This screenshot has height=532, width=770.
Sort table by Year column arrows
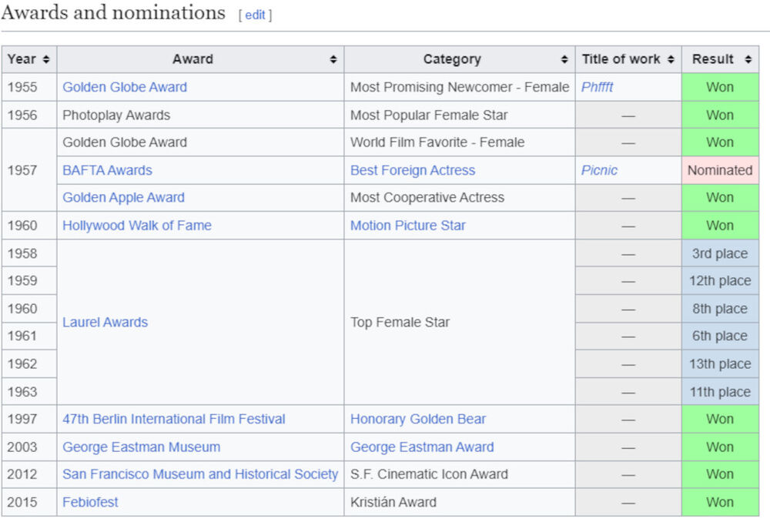(46, 59)
